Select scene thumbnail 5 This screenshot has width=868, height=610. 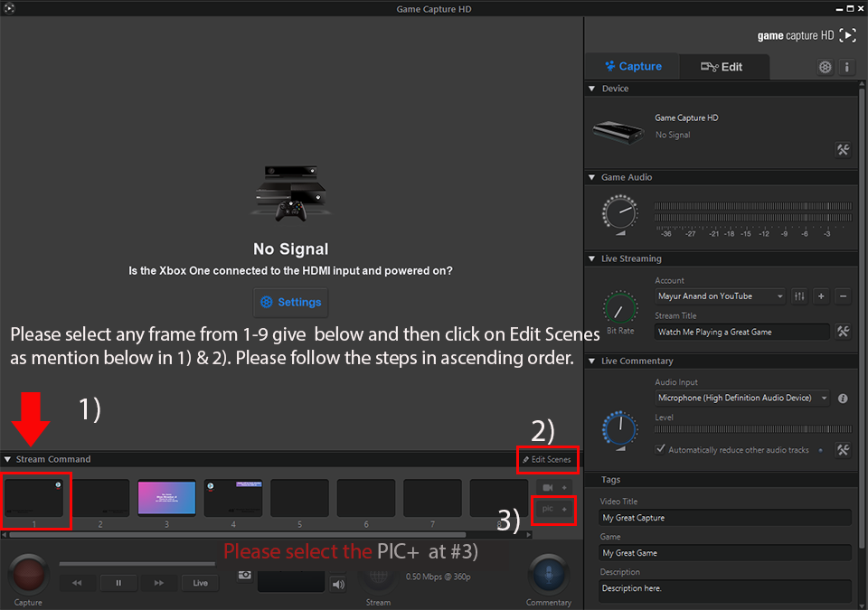coord(299,498)
